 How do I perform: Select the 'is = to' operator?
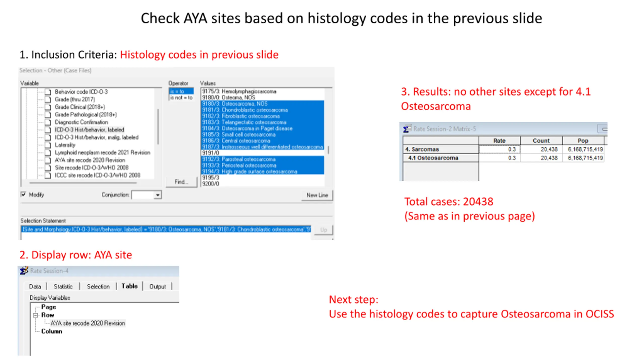click(x=181, y=91)
